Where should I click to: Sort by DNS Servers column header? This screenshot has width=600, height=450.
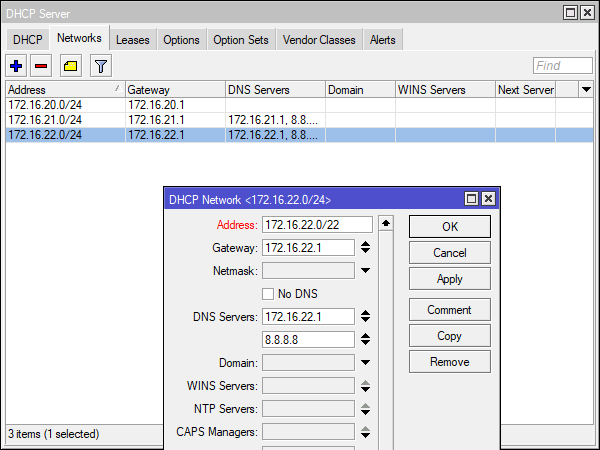click(x=276, y=90)
